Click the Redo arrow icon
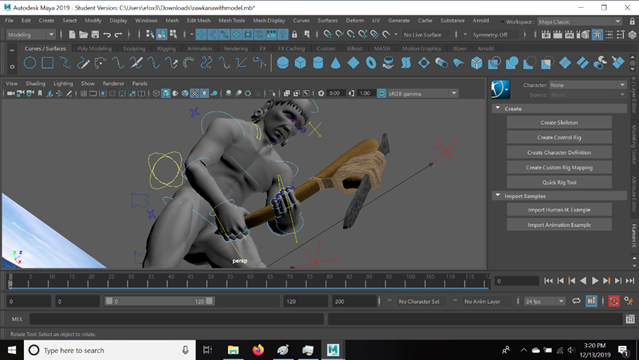The height and width of the screenshot is (360, 639). click(118, 35)
